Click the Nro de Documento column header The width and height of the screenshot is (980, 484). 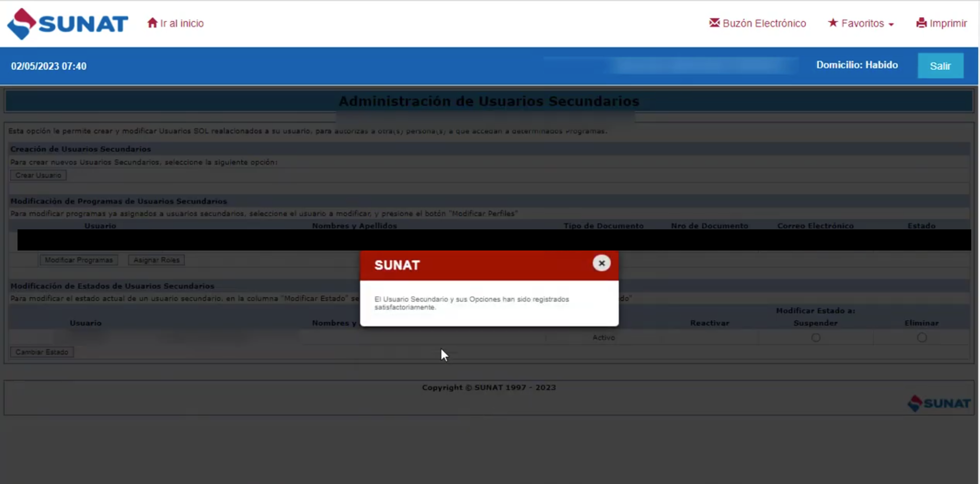(x=709, y=226)
